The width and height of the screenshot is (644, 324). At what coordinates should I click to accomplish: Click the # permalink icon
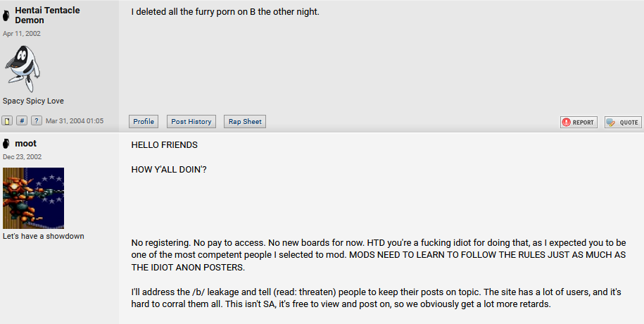click(22, 121)
